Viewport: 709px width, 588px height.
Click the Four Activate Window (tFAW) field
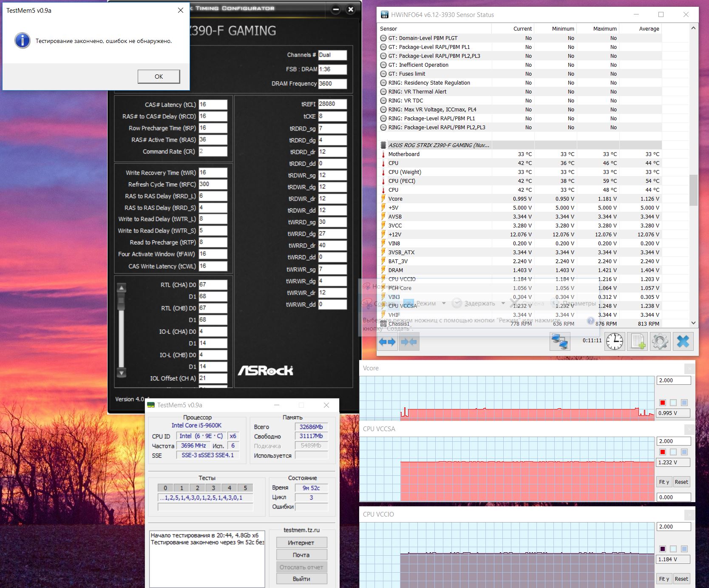[x=213, y=254]
